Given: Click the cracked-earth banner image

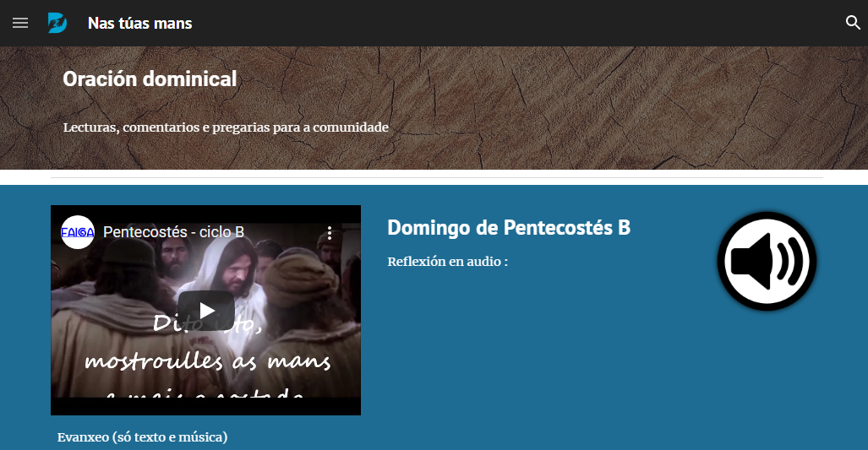Looking at the screenshot, I should (x=609, y=108).
